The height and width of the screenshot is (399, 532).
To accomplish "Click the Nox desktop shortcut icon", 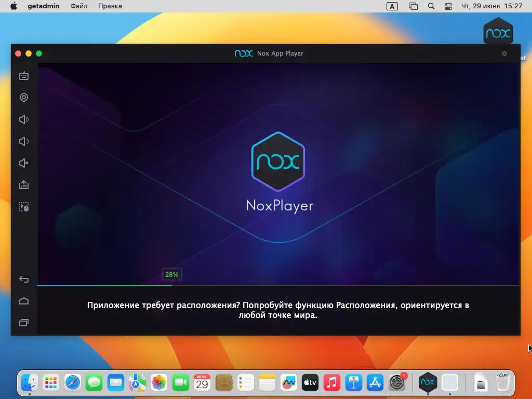I will click(498, 32).
